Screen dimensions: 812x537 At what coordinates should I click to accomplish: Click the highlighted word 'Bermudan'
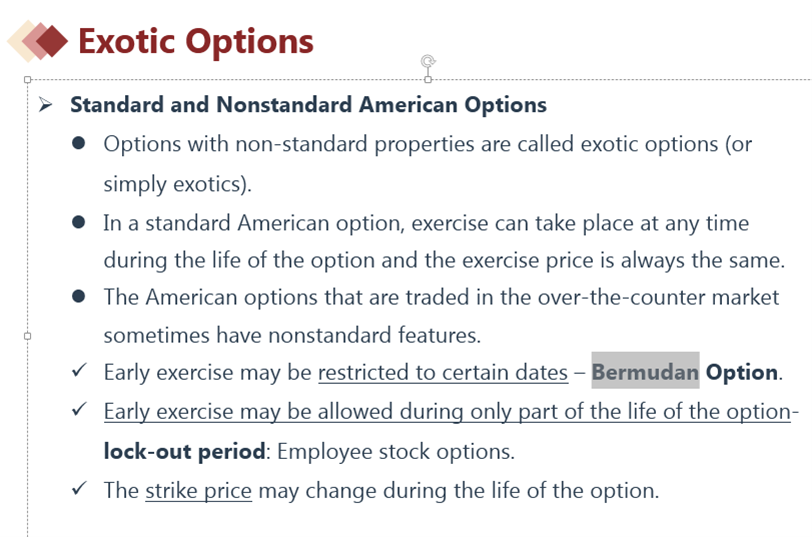[645, 373]
